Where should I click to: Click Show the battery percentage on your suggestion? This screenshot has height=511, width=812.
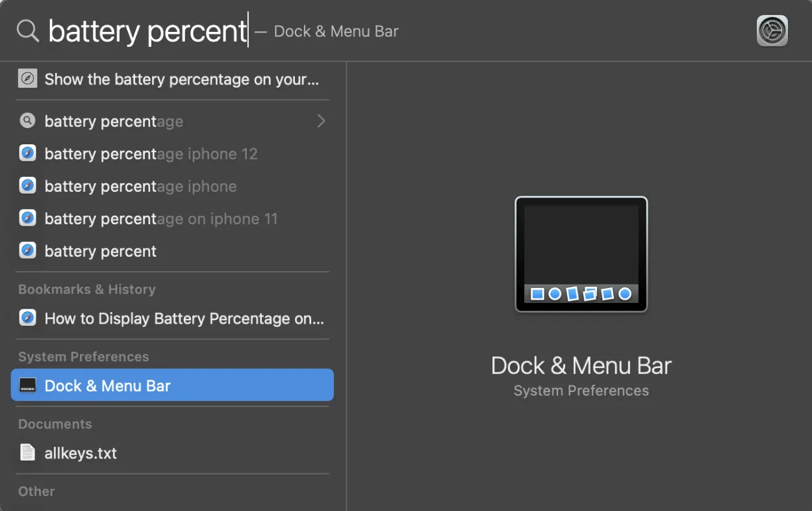181,79
